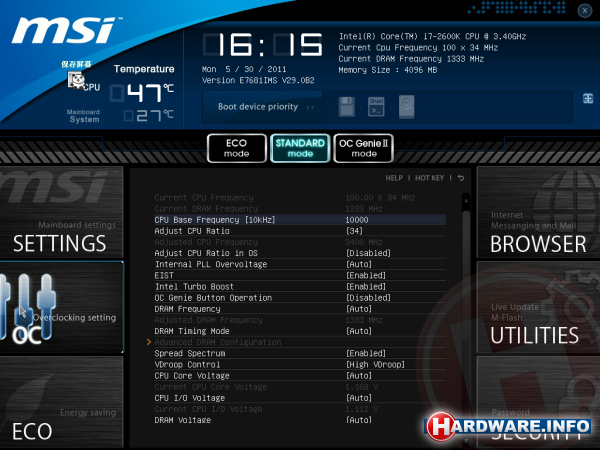Viewport: 600px width, 450px height.
Task: Click the save screenshot panda icon
Action: pyautogui.click(x=77, y=80)
